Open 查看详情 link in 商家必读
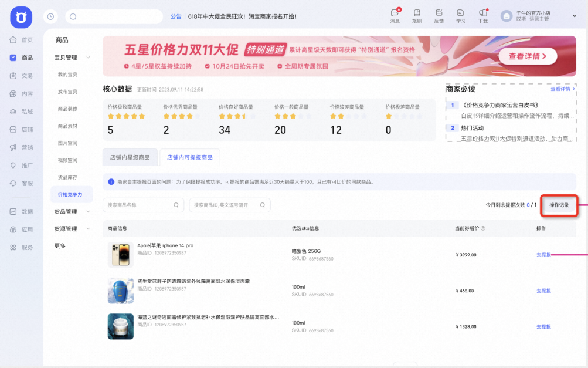Screen dimensions: 588x368 pos(563,89)
